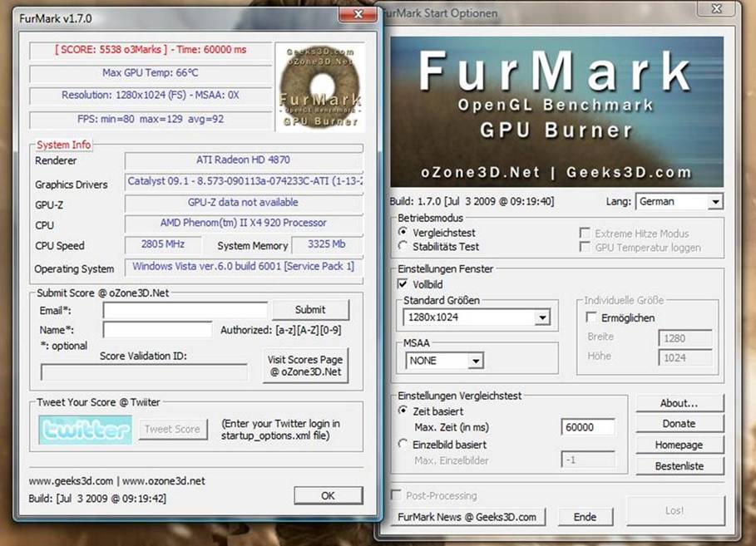Select the Einzelbild basiert radio button
756x546 pixels.
pyautogui.click(x=403, y=445)
